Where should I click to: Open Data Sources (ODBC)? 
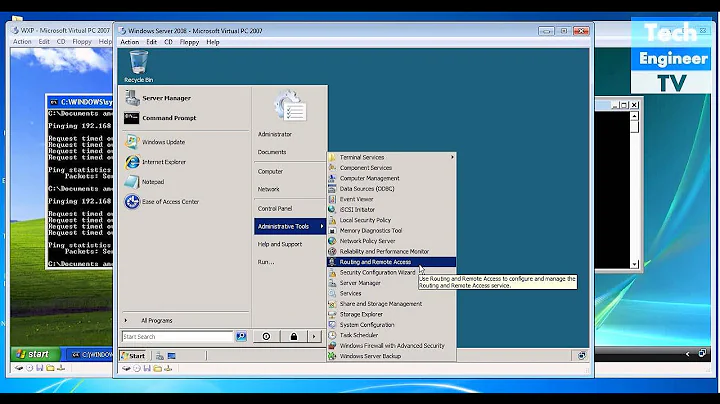(392, 189)
